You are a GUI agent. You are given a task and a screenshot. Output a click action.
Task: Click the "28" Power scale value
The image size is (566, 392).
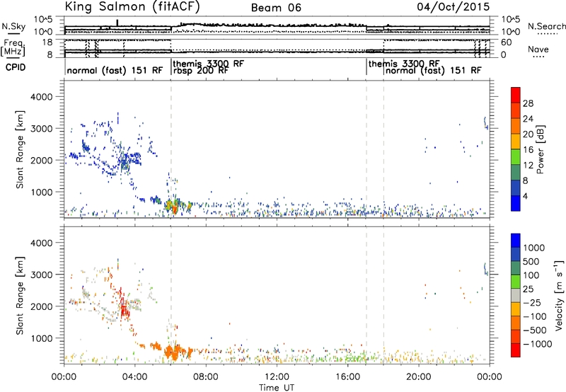tap(528, 103)
